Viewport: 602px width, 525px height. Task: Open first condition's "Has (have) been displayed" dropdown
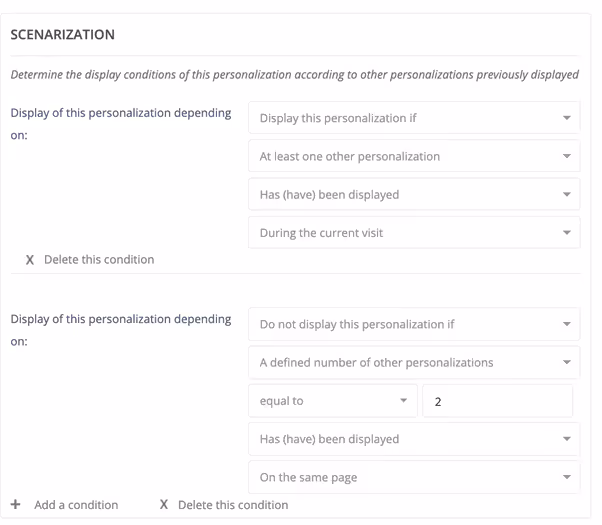[x=413, y=195]
